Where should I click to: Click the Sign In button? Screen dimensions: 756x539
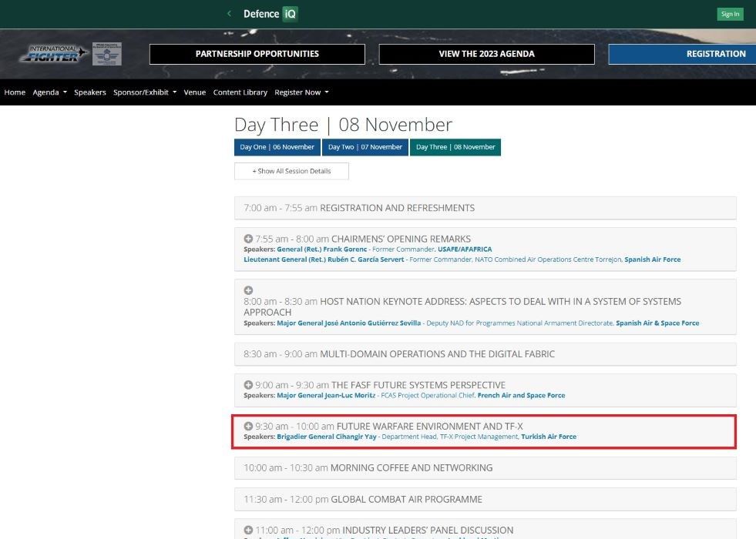point(730,14)
